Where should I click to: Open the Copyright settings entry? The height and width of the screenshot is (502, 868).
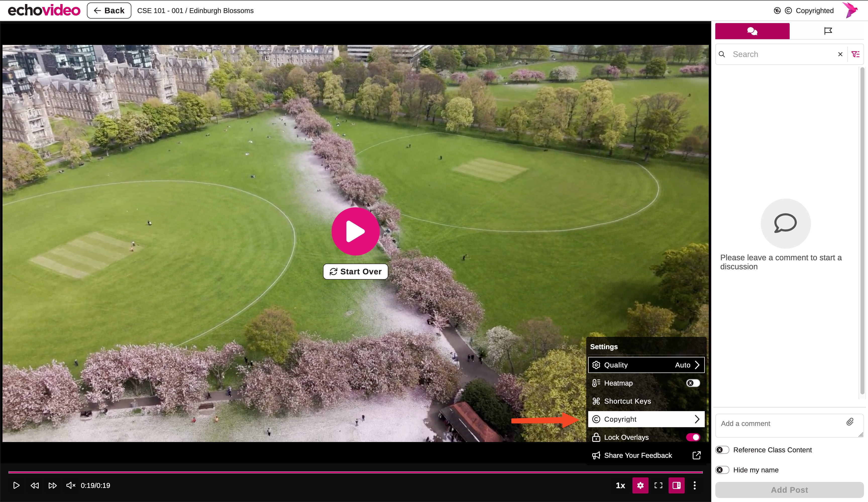[646, 419]
